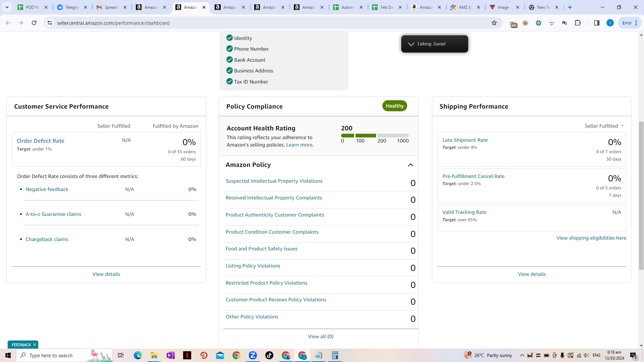Image resolution: width=644 pixels, height=362 pixels.
Task: Close the image tab
Action: click(x=518, y=7)
